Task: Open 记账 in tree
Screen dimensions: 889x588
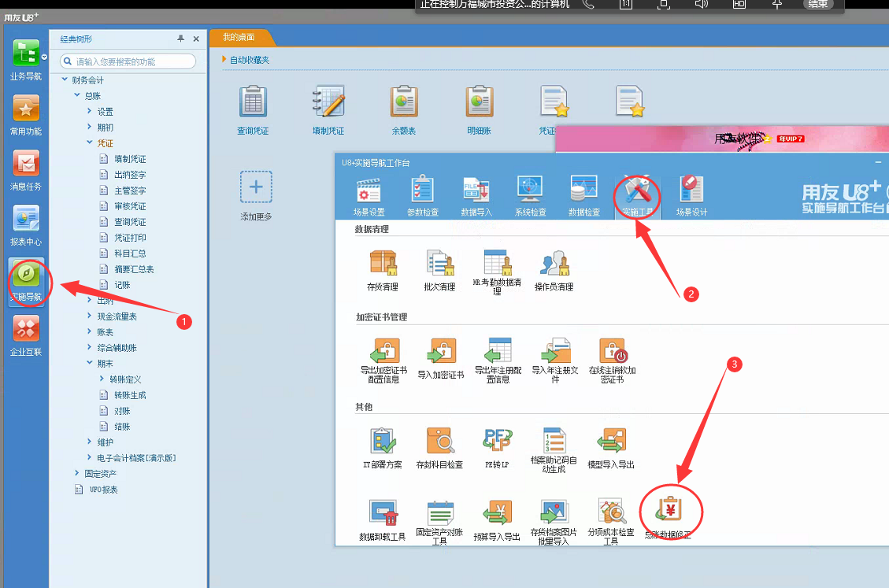Action: (122, 285)
